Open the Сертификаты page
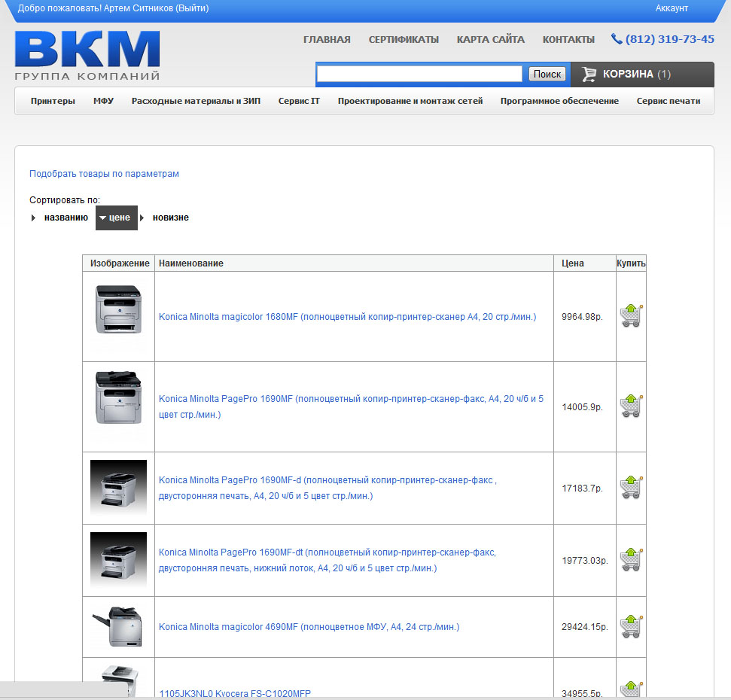The height and width of the screenshot is (700, 731). click(x=404, y=40)
